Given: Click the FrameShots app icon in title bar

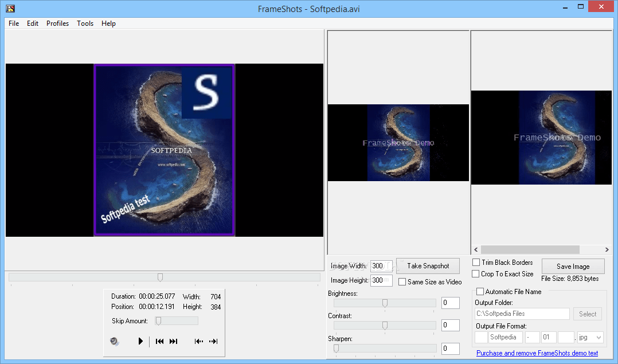Looking at the screenshot, I should pos(10,8).
